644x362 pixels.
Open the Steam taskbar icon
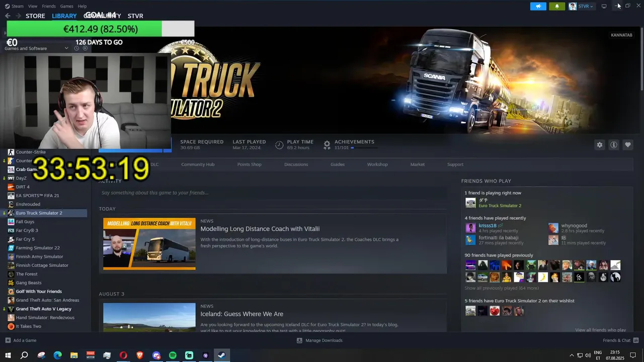(221, 355)
